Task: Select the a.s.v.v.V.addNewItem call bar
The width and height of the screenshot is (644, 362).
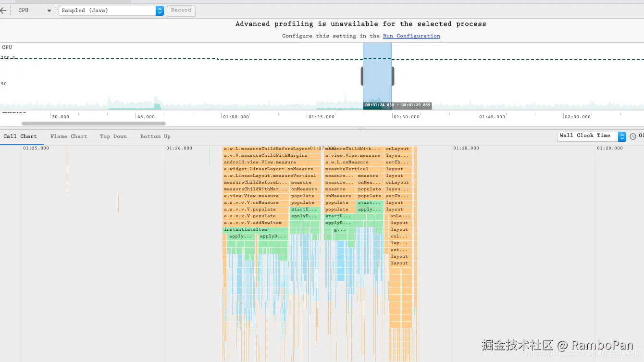Action: tap(256, 223)
